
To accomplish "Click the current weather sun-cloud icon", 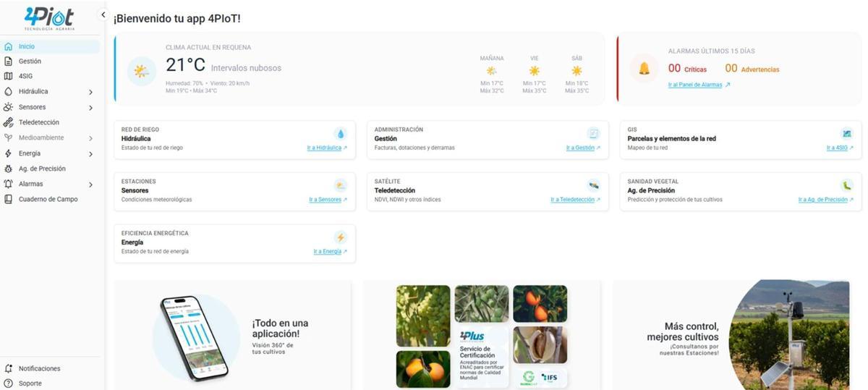I will coord(141,71).
